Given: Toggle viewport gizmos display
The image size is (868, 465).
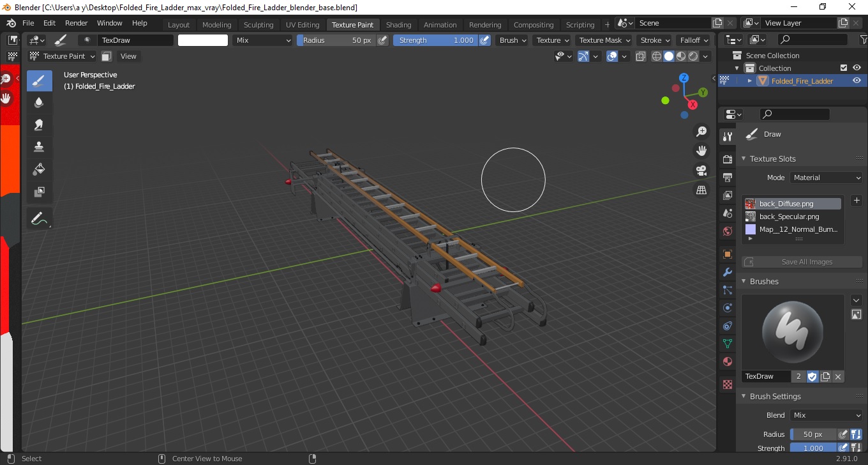Looking at the screenshot, I should (583, 56).
